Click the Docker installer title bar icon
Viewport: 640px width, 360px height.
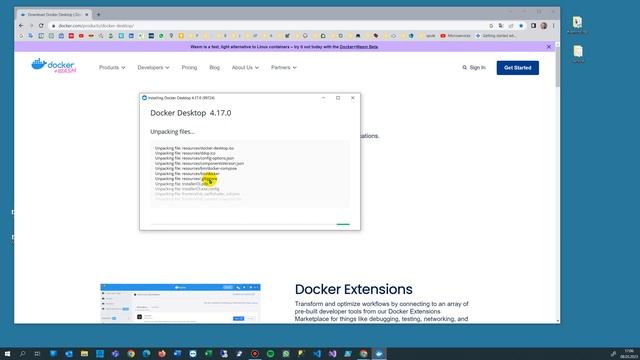144,98
